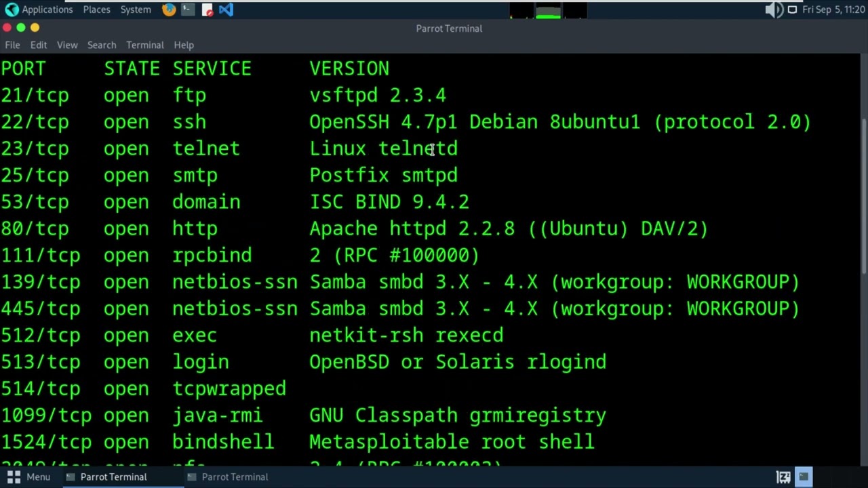Click netbios-ssn on the 139/tcp row
This screenshot has width=868, height=488.
(235, 282)
